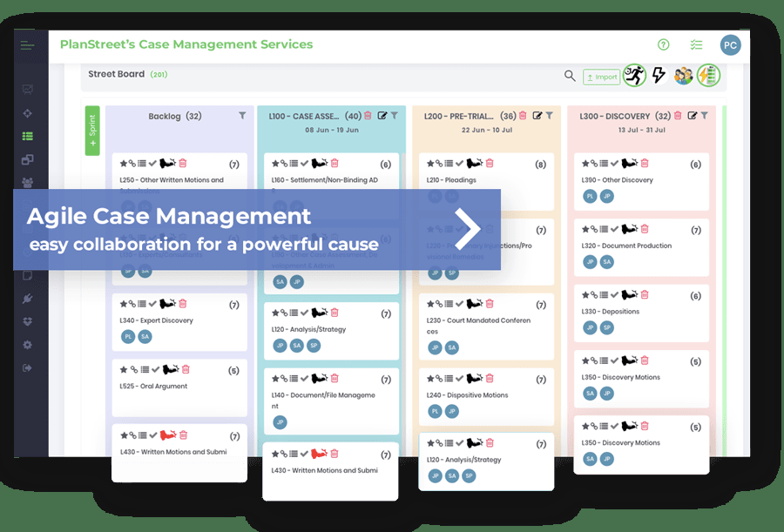Click PL avatar on L240 - Dispositive Motions
Viewport: 784px width, 532px height.
click(x=436, y=412)
